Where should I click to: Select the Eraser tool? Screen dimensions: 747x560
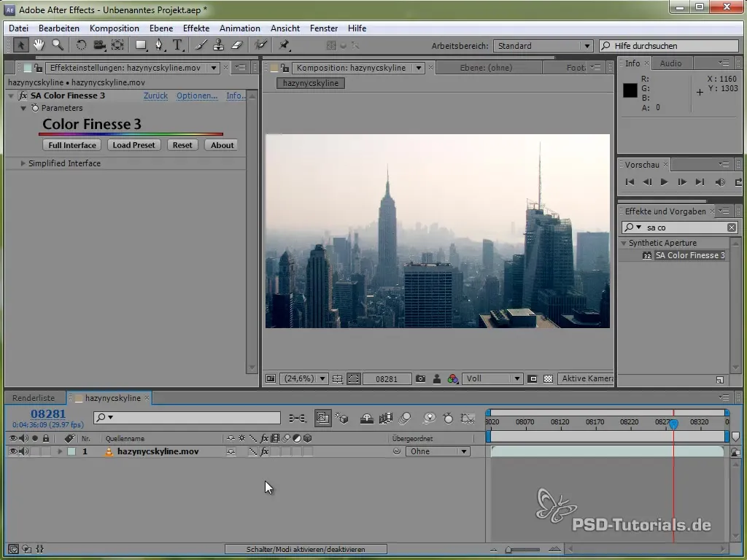237,45
